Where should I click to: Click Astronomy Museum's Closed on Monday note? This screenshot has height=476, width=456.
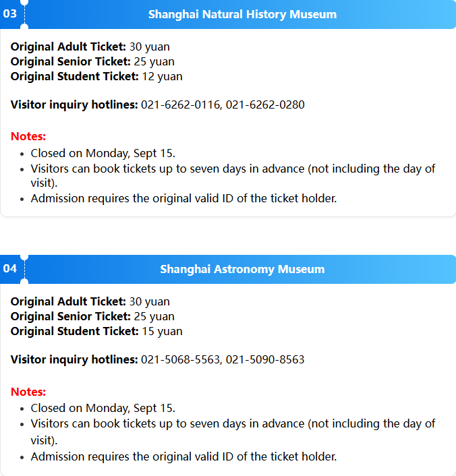point(103,408)
